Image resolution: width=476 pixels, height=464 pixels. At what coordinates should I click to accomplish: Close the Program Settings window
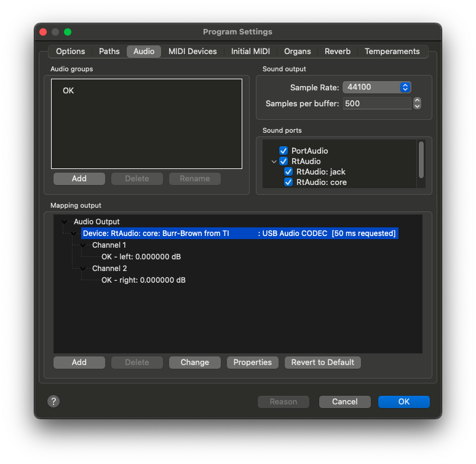tap(43, 32)
